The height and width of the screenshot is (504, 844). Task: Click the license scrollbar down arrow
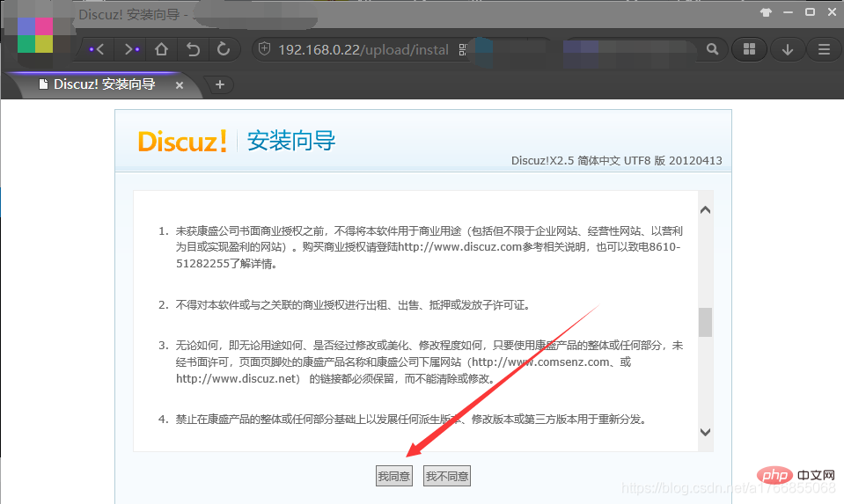coord(705,432)
